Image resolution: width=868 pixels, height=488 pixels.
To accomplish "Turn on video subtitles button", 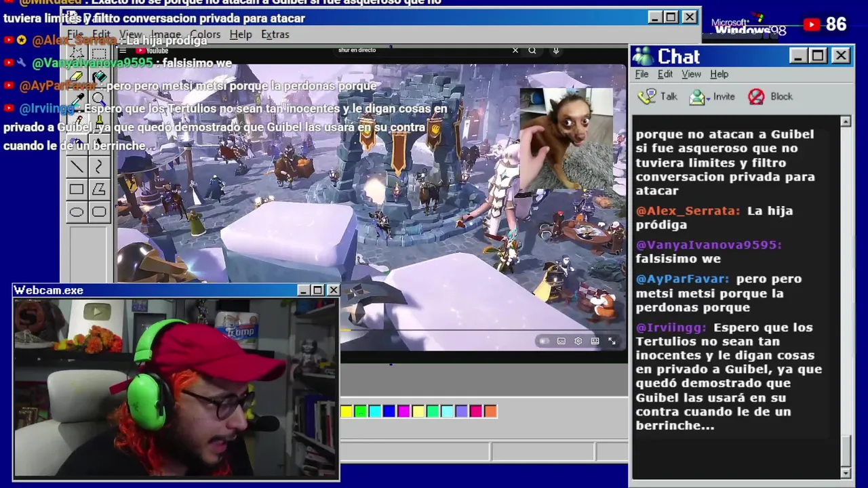I will [x=561, y=341].
